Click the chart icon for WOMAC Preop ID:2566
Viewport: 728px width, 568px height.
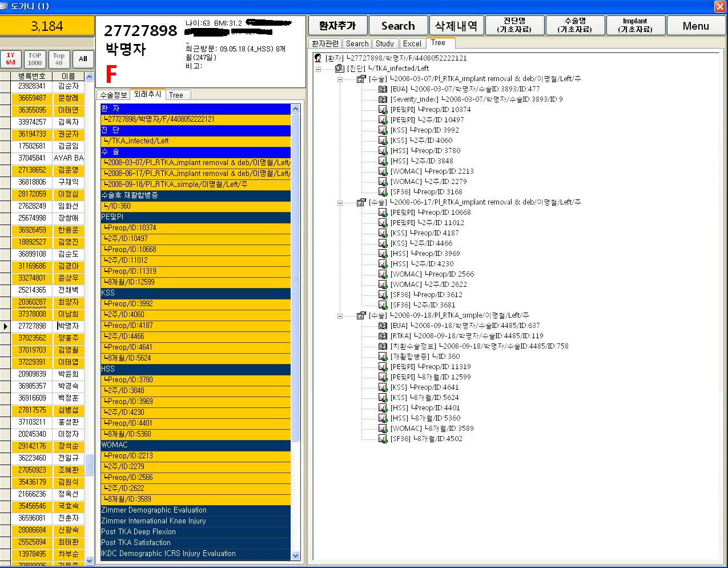pos(383,274)
